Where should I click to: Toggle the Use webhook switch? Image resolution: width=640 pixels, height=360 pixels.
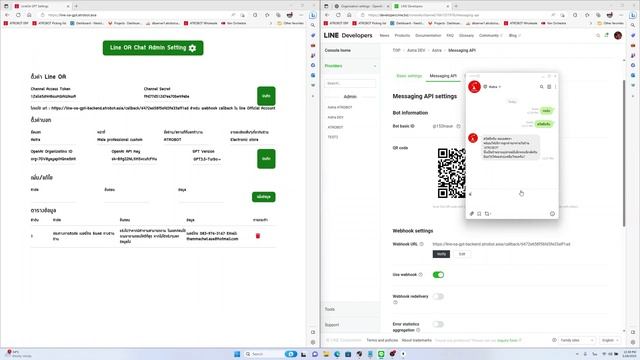point(438,275)
